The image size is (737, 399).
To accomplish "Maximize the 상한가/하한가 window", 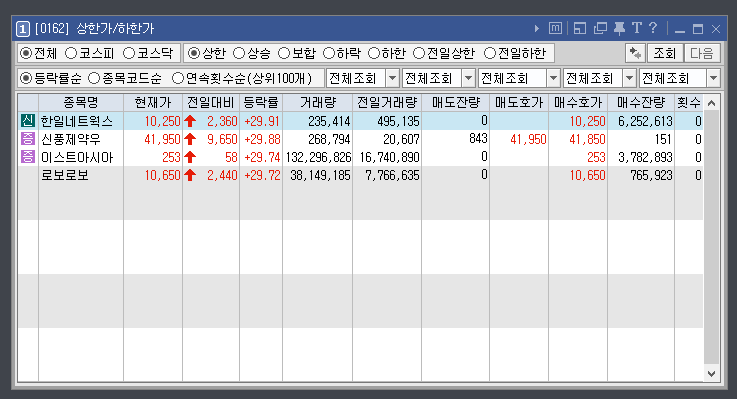I will click(x=698, y=29).
